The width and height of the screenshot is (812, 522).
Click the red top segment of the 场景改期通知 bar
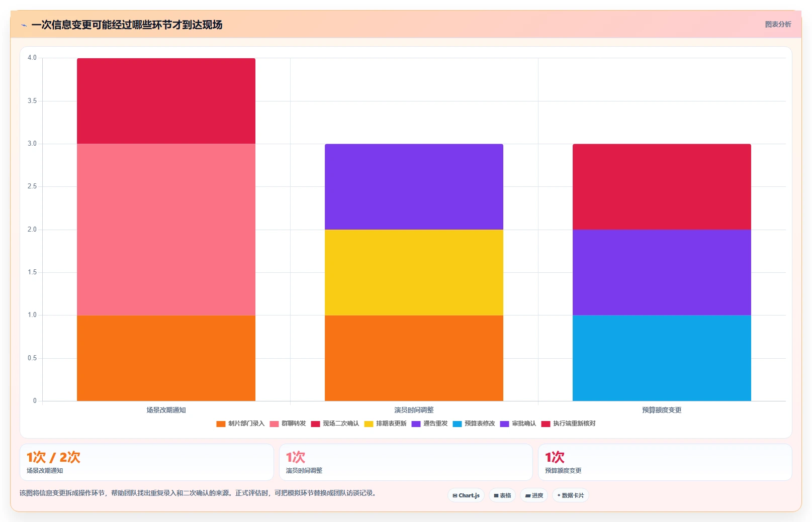tap(166, 101)
